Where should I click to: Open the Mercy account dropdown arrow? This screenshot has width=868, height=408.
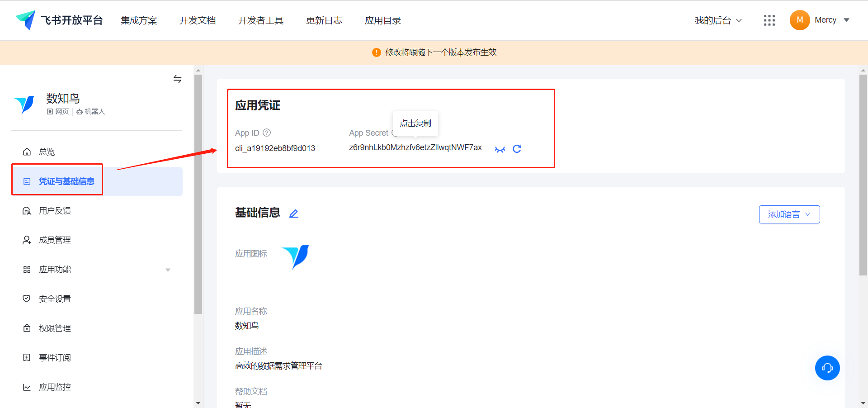pyautogui.click(x=847, y=20)
